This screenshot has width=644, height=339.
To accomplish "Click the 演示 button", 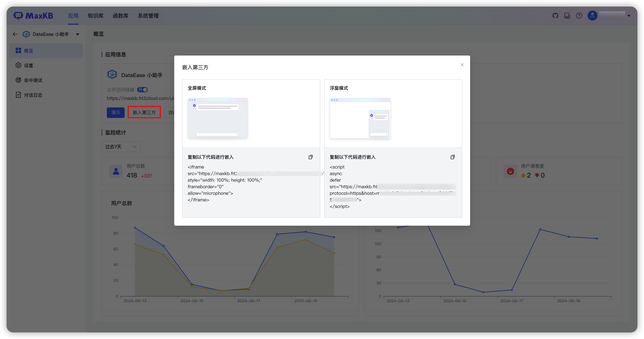I will [x=116, y=113].
